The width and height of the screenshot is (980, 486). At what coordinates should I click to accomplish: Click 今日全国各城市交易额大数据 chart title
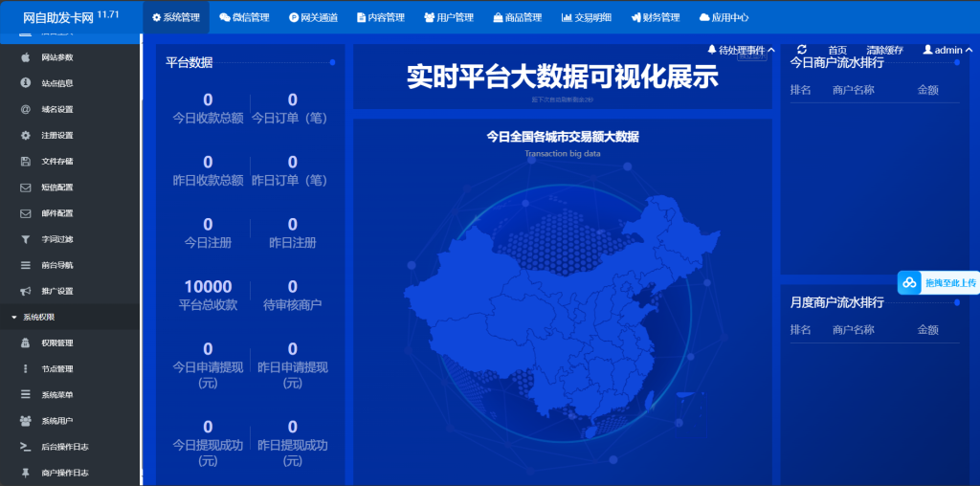point(563,137)
